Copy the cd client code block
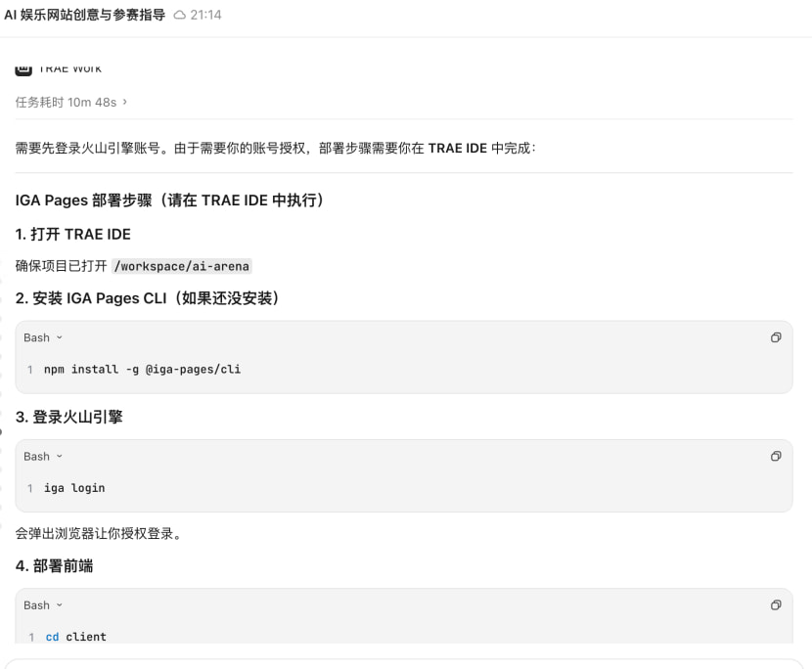 pos(775,604)
